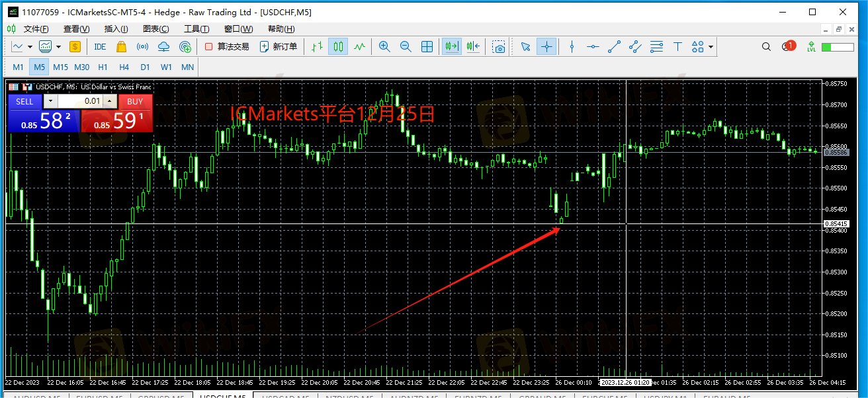Viewport: 868px width, 398px height.
Task: Switch to D1 timeframe
Action: [145, 67]
